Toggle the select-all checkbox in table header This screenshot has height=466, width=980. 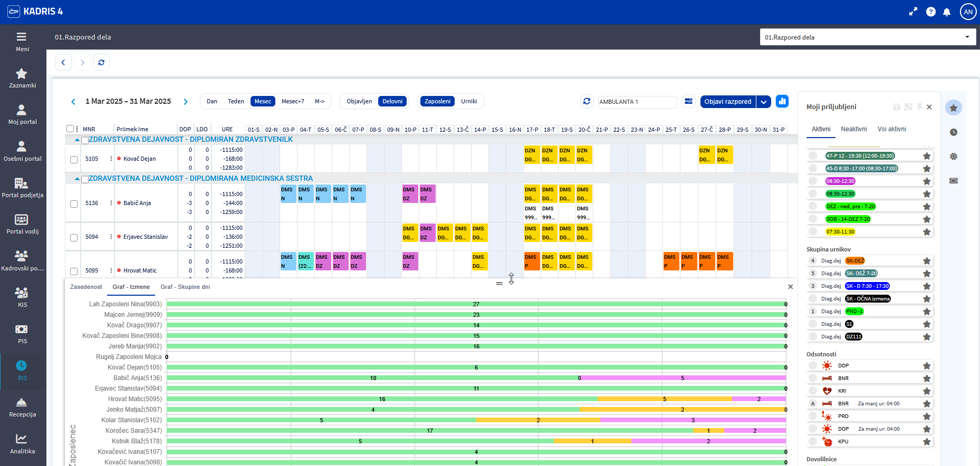click(x=70, y=129)
